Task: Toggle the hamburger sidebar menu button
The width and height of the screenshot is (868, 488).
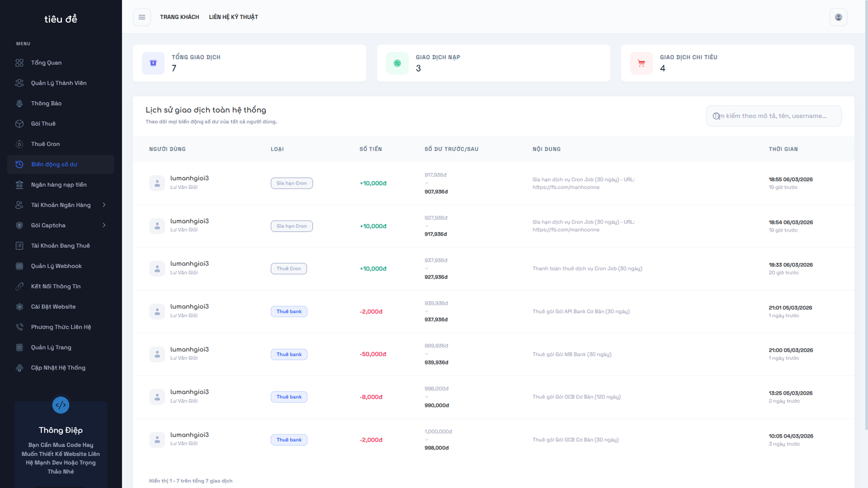Action: click(142, 17)
